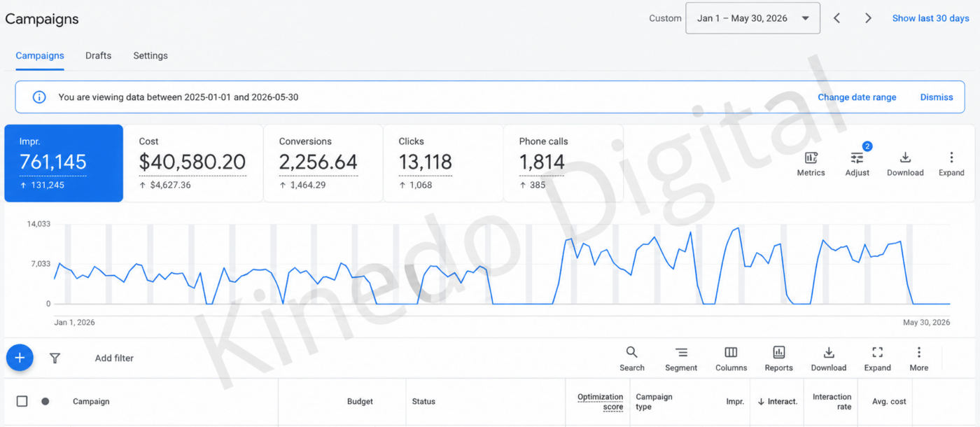
Task: Download the table data
Action: tap(828, 359)
